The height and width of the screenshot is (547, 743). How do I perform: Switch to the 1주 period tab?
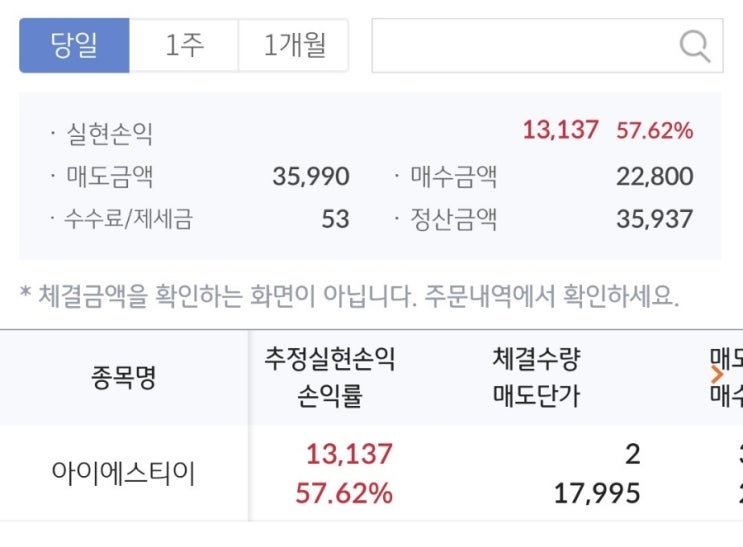point(184,46)
